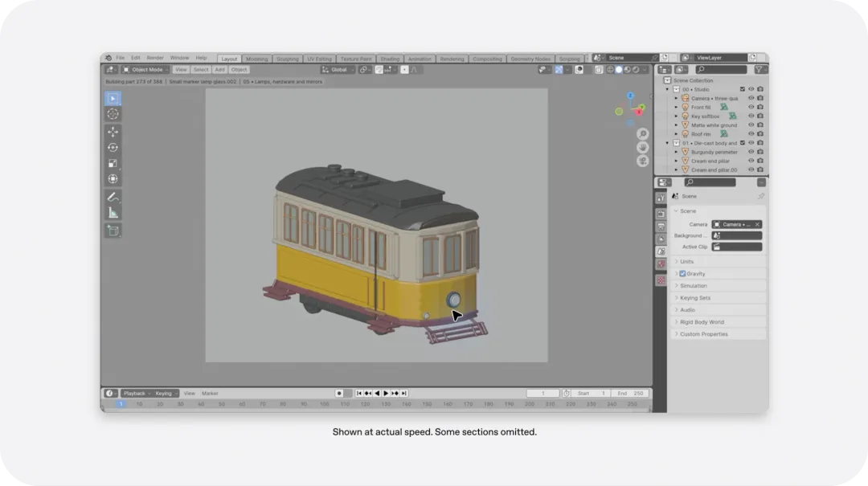Image resolution: width=868 pixels, height=486 pixels.
Task: Open the Render properties tab icon
Action: tap(661, 214)
